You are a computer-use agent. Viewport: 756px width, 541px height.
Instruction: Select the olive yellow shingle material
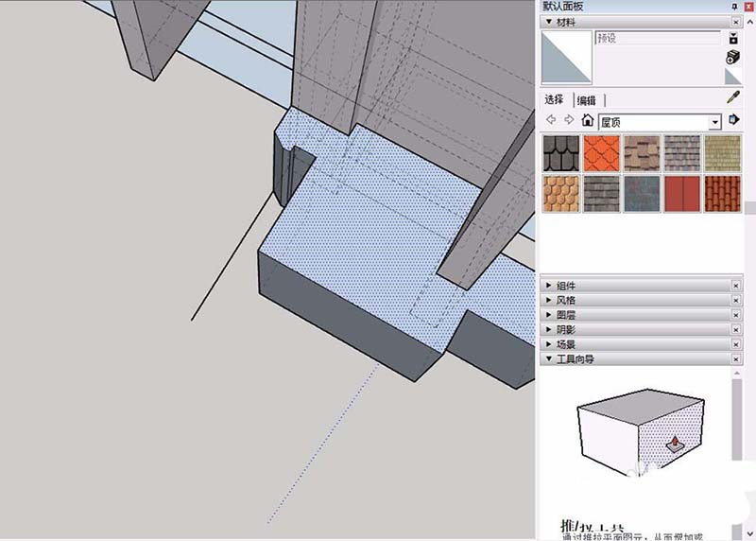722,153
